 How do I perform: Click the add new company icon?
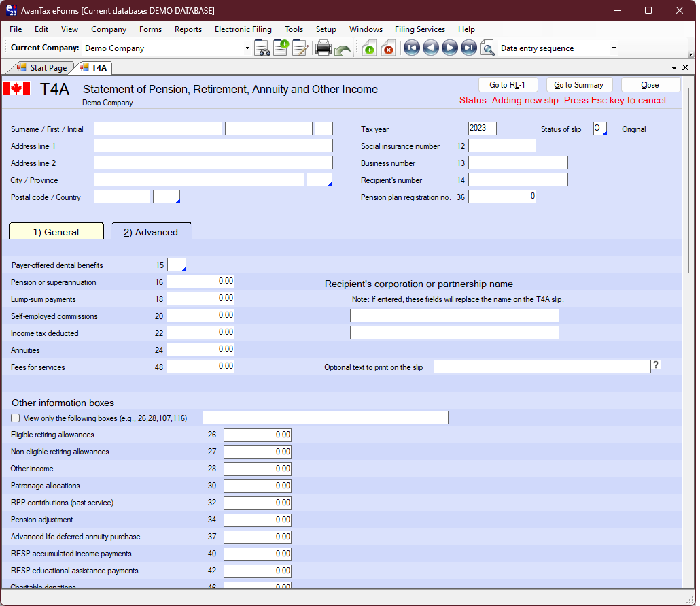281,48
